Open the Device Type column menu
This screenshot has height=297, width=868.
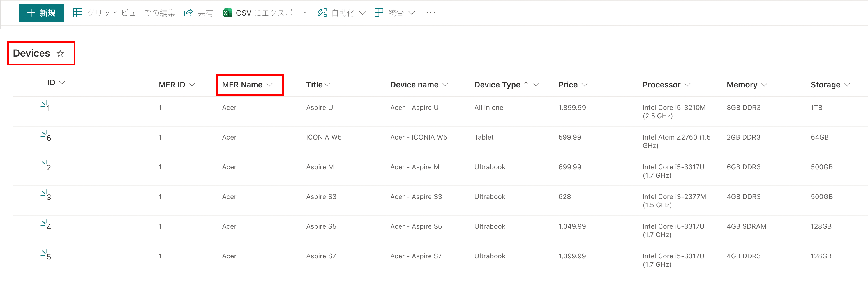click(536, 85)
